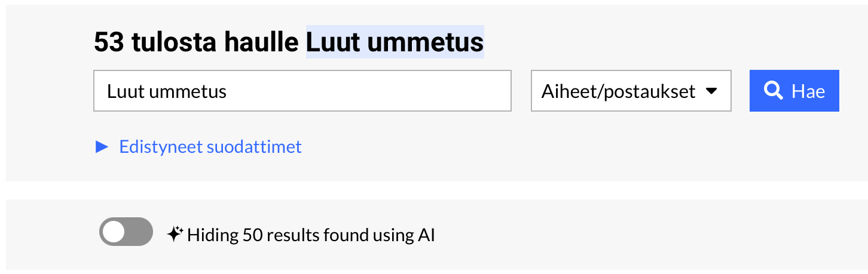Image resolution: width=868 pixels, height=274 pixels.
Task: Click the empty right part of search field
Action: [x=418, y=91]
